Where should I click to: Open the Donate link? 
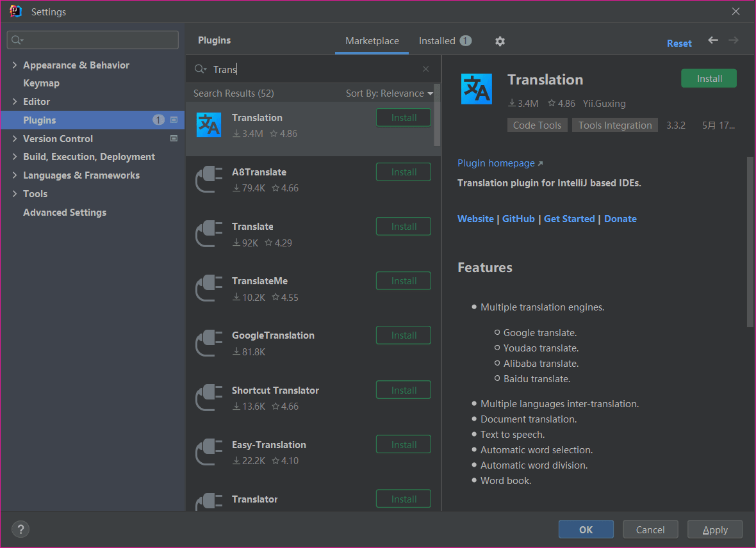(x=621, y=219)
